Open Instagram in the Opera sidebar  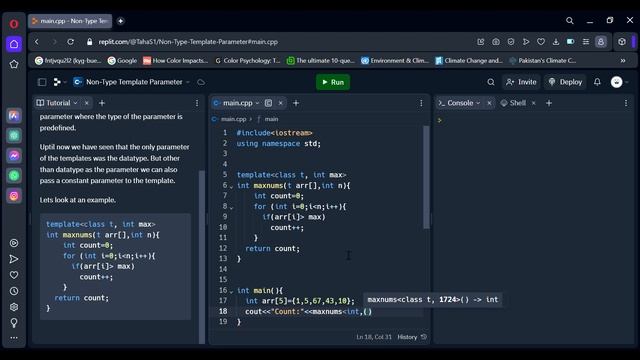click(14, 196)
